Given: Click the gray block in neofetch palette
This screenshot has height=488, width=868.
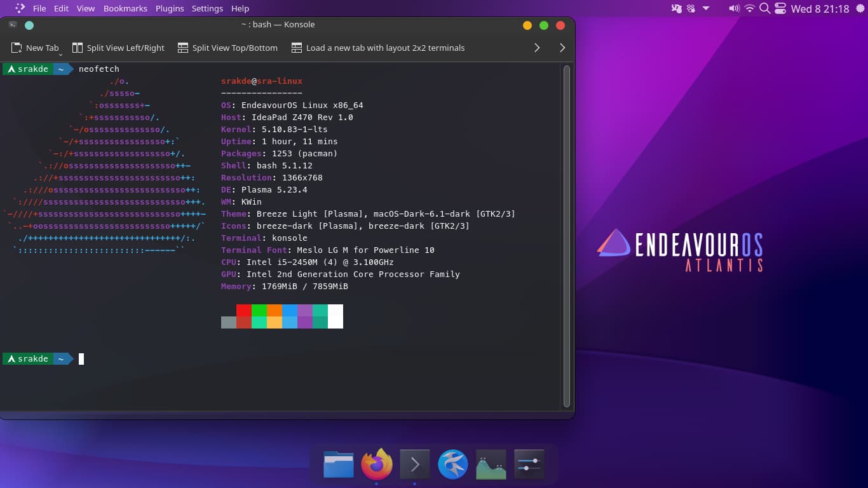Looking at the screenshot, I should [229, 322].
